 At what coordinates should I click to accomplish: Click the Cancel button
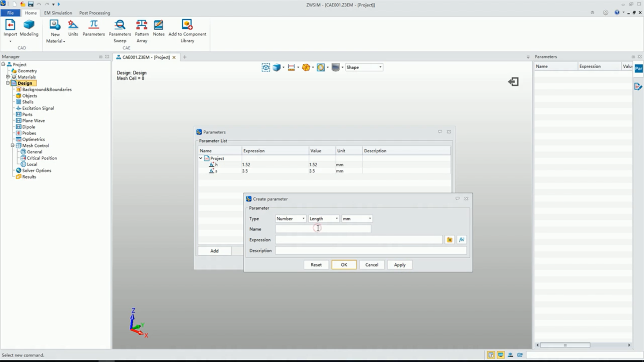click(372, 265)
